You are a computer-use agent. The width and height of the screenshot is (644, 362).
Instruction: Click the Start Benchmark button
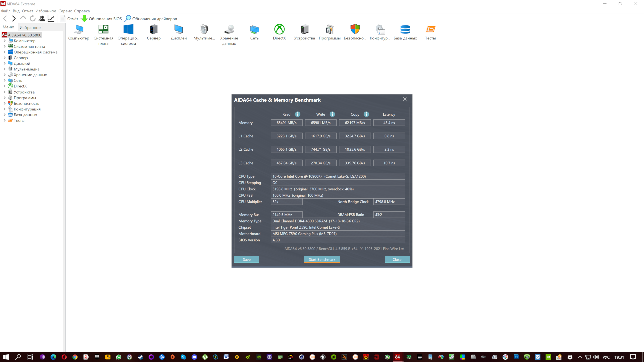pyautogui.click(x=322, y=260)
